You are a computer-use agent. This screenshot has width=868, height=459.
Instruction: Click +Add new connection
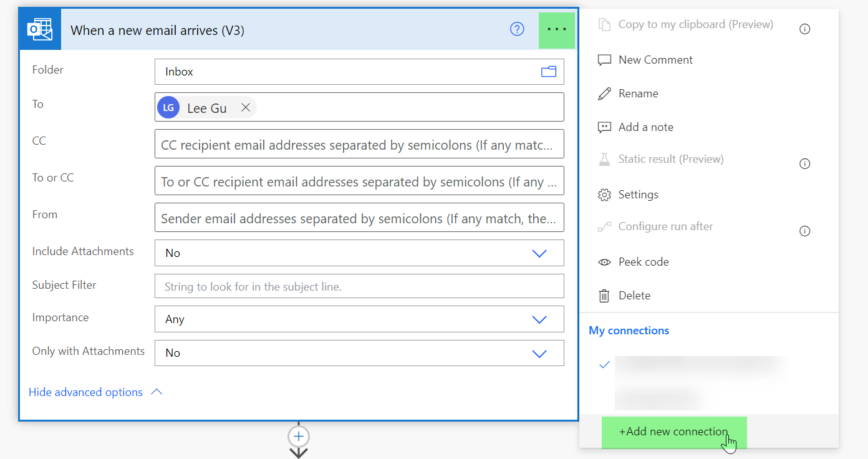(x=674, y=432)
